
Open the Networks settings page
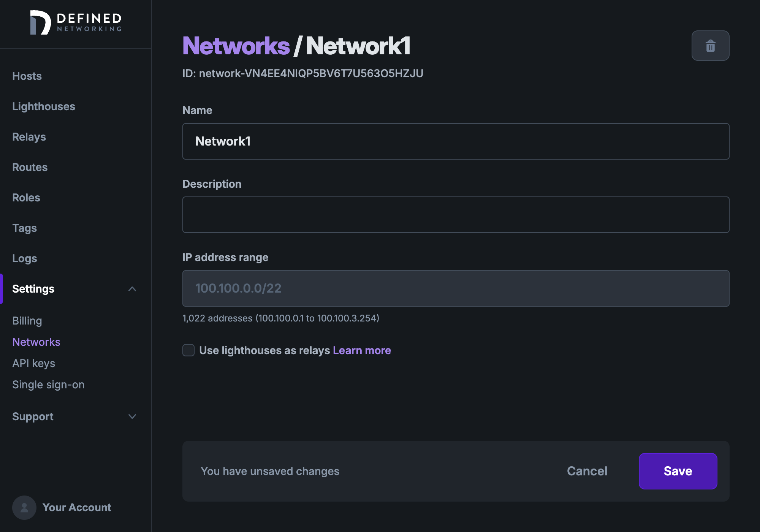[36, 342]
